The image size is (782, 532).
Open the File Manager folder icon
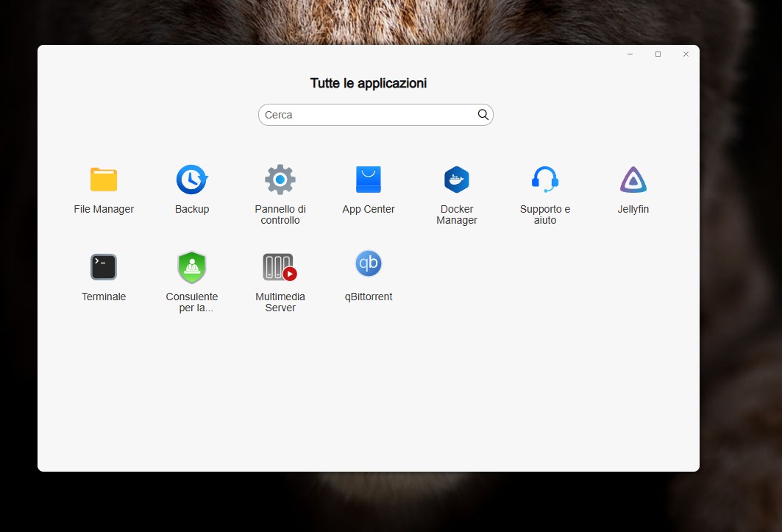point(104,180)
